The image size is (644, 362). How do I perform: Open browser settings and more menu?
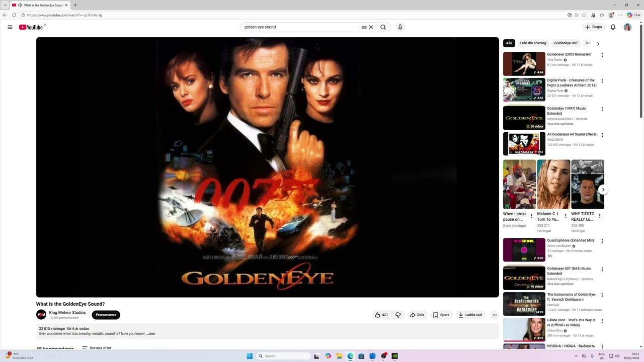pyautogui.click(x=620, y=15)
